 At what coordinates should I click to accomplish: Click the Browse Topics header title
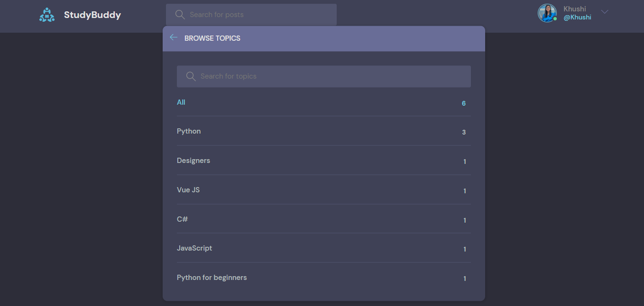[212, 38]
